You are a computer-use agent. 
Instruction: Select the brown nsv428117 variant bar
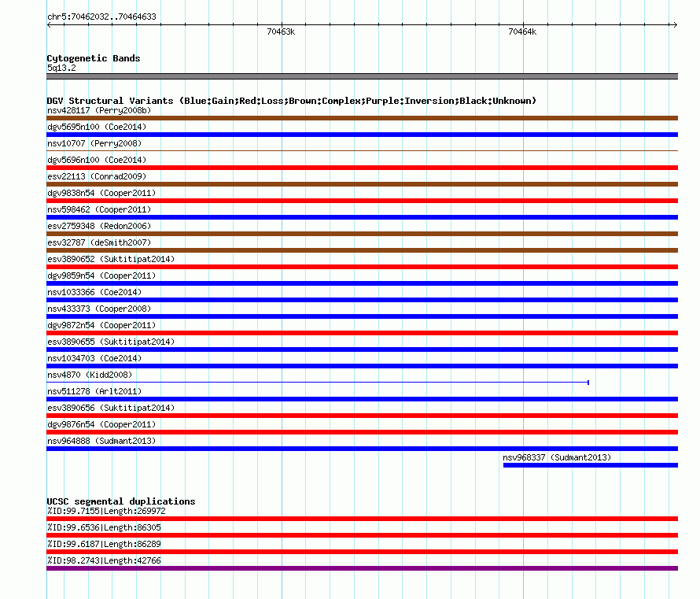click(362, 118)
